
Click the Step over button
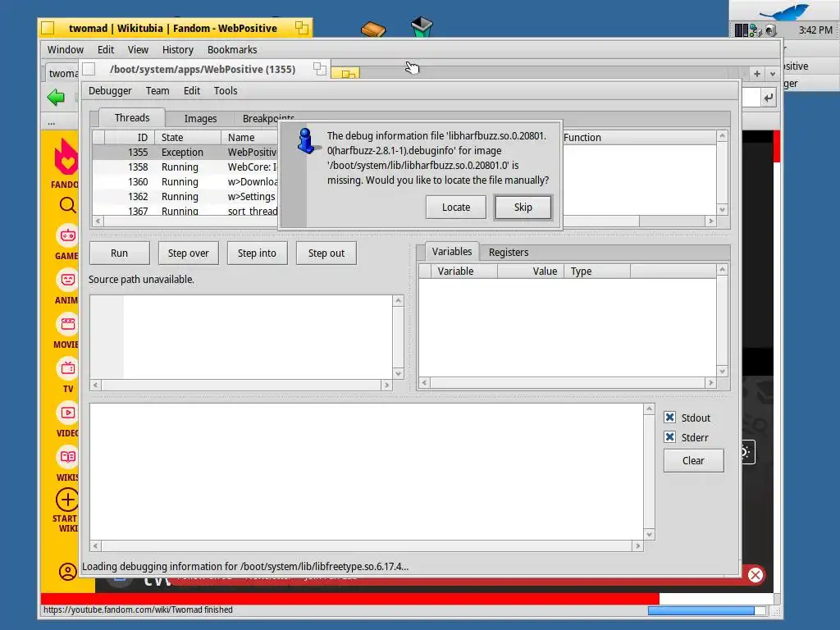pos(188,253)
